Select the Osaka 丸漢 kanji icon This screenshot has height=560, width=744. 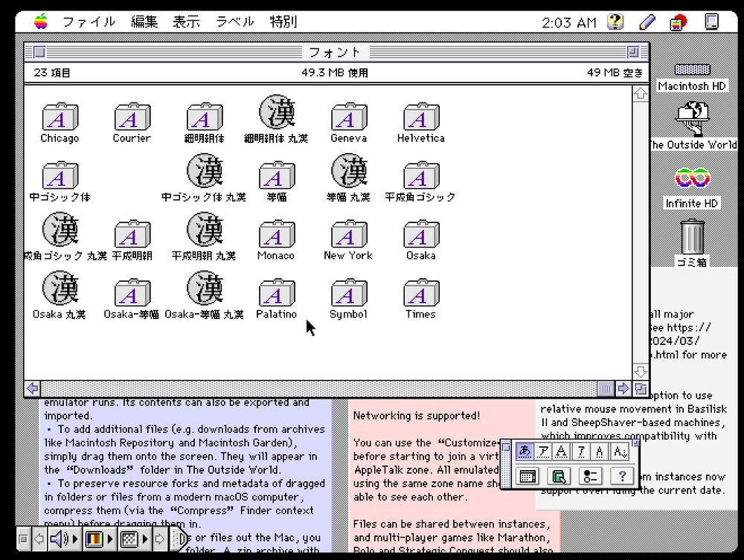60,289
